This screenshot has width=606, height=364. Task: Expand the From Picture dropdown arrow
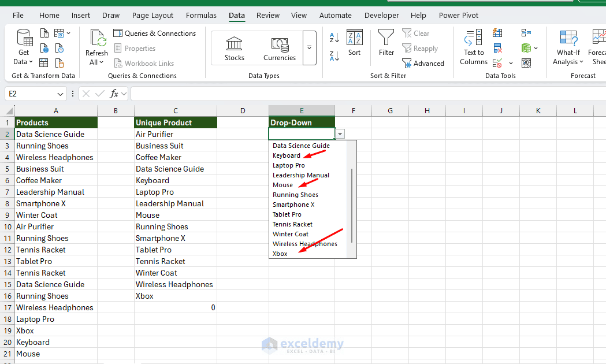point(68,34)
